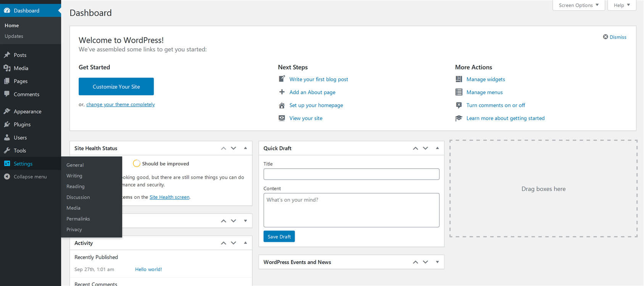
Task: Click the View your site link
Action: pyautogui.click(x=306, y=118)
